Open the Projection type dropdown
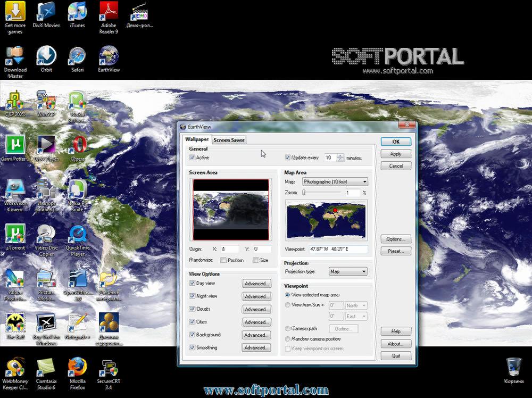This screenshot has width=532, height=398. pos(348,271)
